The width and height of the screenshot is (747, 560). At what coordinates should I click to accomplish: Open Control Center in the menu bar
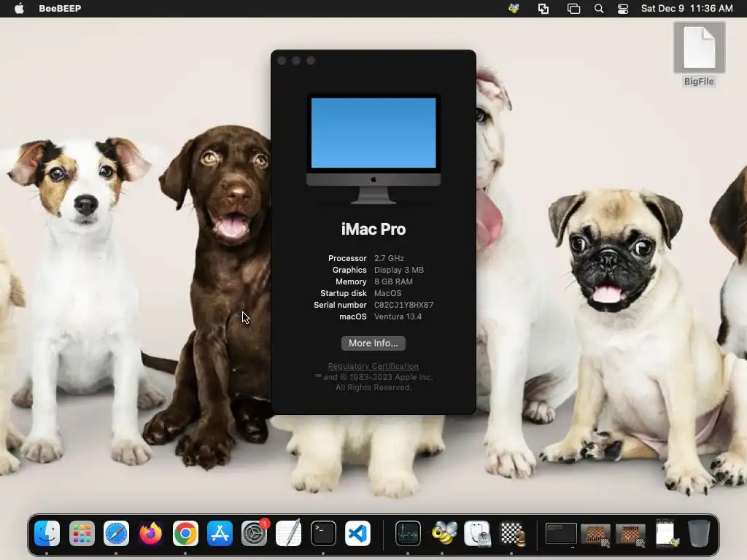point(623,9)
